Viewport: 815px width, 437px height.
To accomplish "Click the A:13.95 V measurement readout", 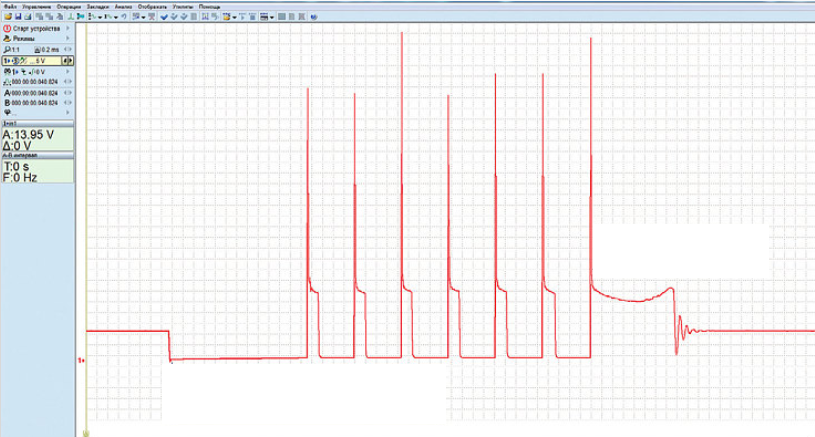I will click(28, 135).
